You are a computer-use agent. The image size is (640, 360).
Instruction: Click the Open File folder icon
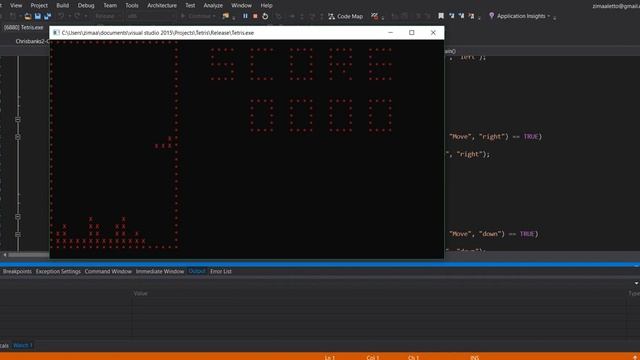click(x=28, y=16)
